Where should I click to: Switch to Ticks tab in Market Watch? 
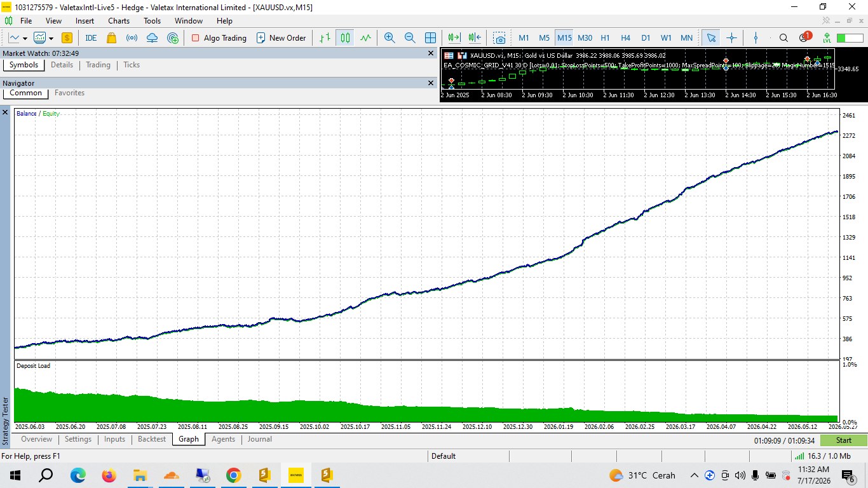[x=132, y=65]
